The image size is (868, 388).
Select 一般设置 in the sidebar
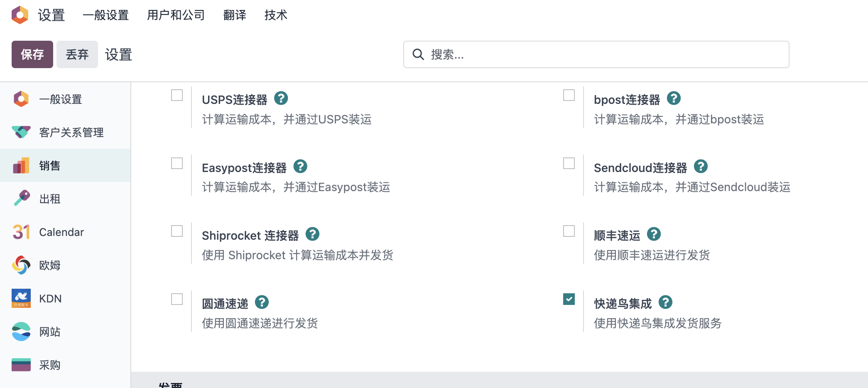pyautogui.click(x=65, y=99)
